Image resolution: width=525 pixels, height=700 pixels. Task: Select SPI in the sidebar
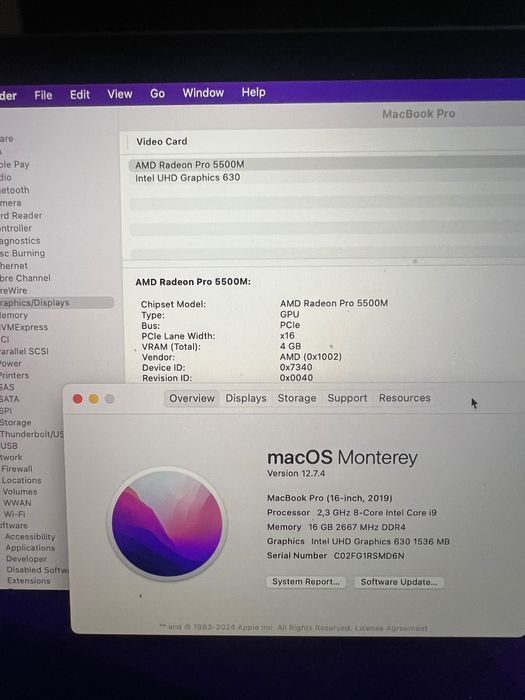pyautogui.click(x=6, y=411)
